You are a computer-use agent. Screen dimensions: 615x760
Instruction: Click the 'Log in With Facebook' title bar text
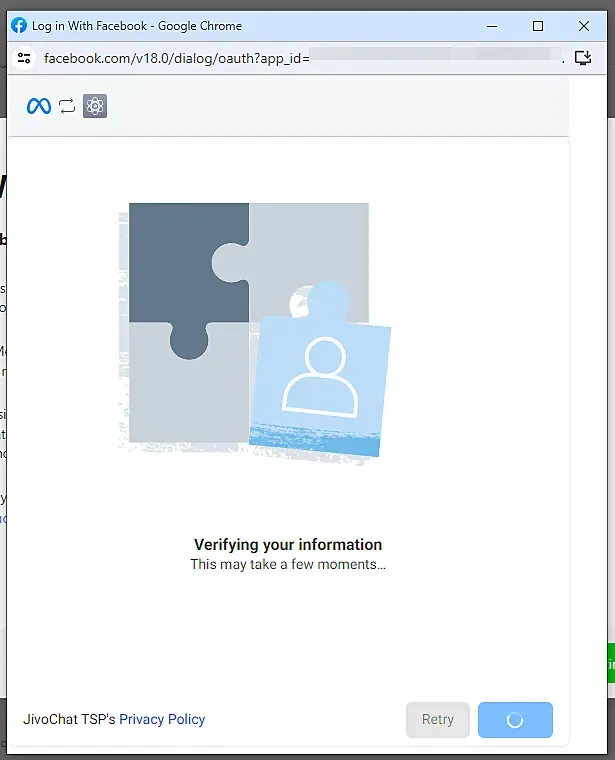click(89, 26)
